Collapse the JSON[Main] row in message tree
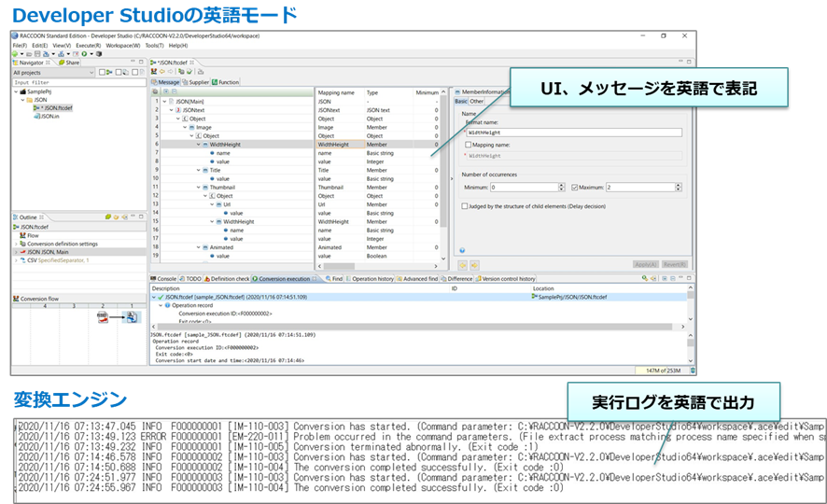Screen dimensions: 827x504 (164, 101)
